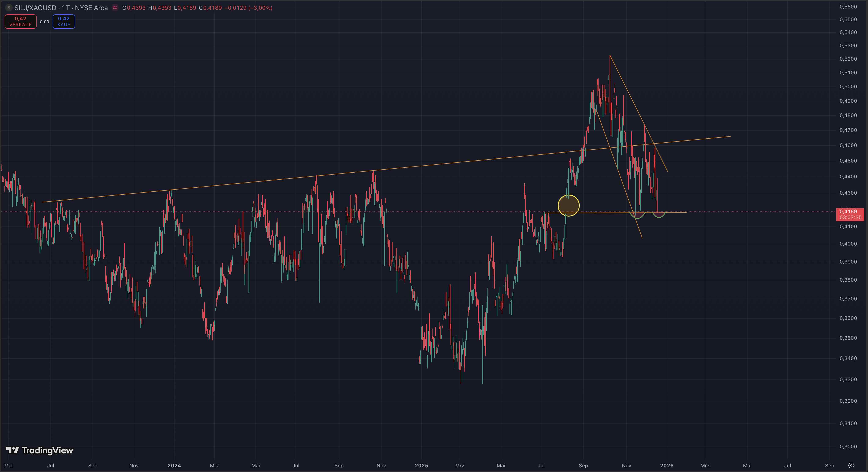Image resolution: width=868 pixels, height=472 pixels.
Task: Open chart settings hexagon gear icon
Action: click(851, 466)
